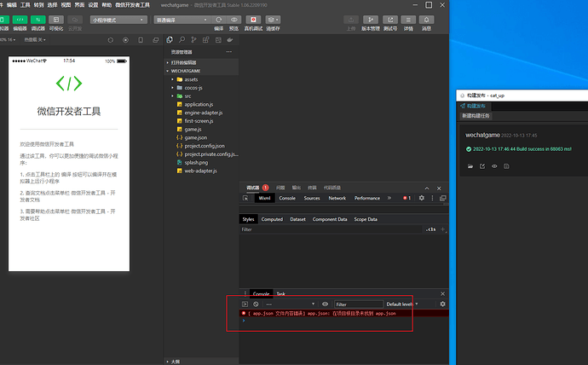Clear the console with ban icon
Screen dimensions: 588x365
click(256, 304)
